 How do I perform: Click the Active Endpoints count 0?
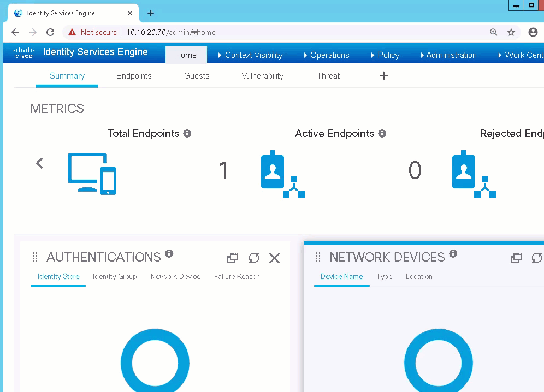415,170
